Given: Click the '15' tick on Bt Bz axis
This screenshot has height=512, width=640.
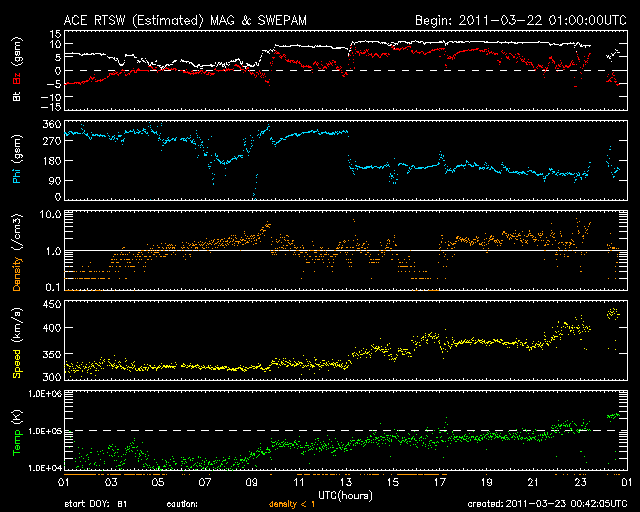Looking at the screenshot, I should pos(56,34).
